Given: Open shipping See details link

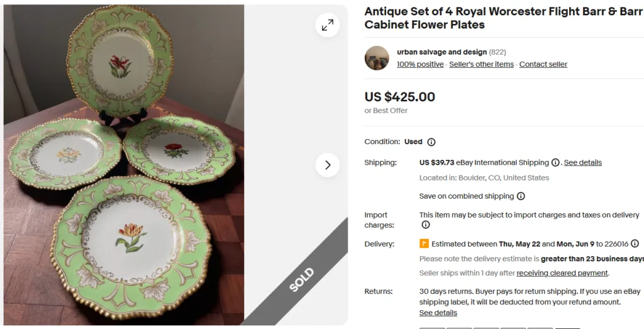Looking at the screenshot, I should (583, 163).
